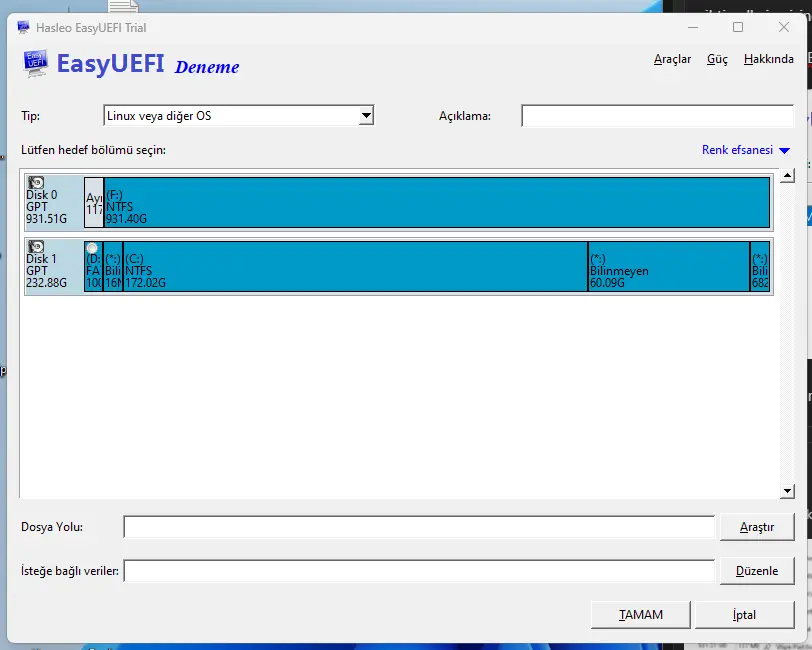Close the EasyUEFI window

[x=784, y=27]
